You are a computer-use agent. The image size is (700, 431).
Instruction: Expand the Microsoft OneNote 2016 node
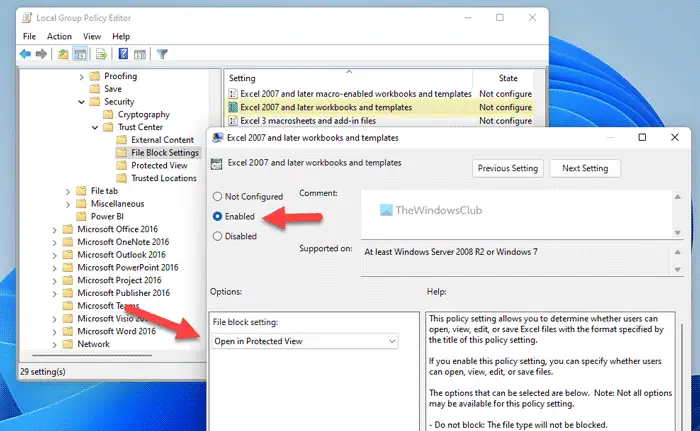(54, 243)
